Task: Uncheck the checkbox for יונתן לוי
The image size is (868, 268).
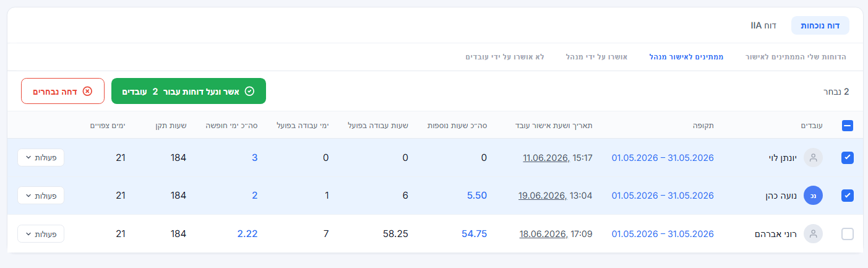Action: click(x=848, y=158)
